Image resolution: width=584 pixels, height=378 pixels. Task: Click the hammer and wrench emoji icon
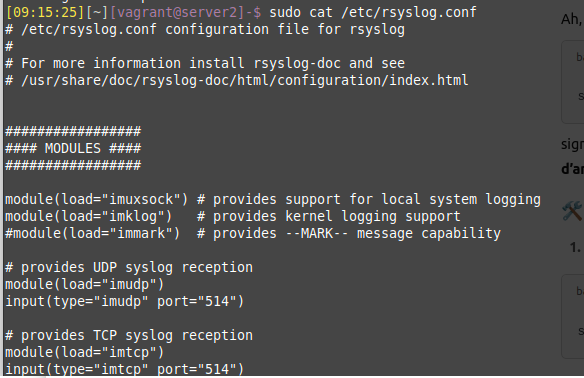click(x=572, y=211)
